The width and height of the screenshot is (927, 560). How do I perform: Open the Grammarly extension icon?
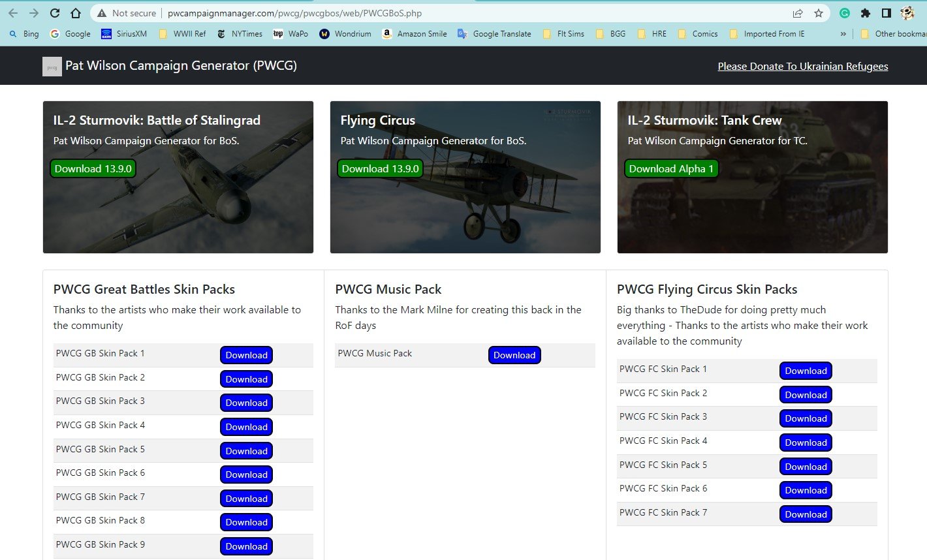coord(844,13)
